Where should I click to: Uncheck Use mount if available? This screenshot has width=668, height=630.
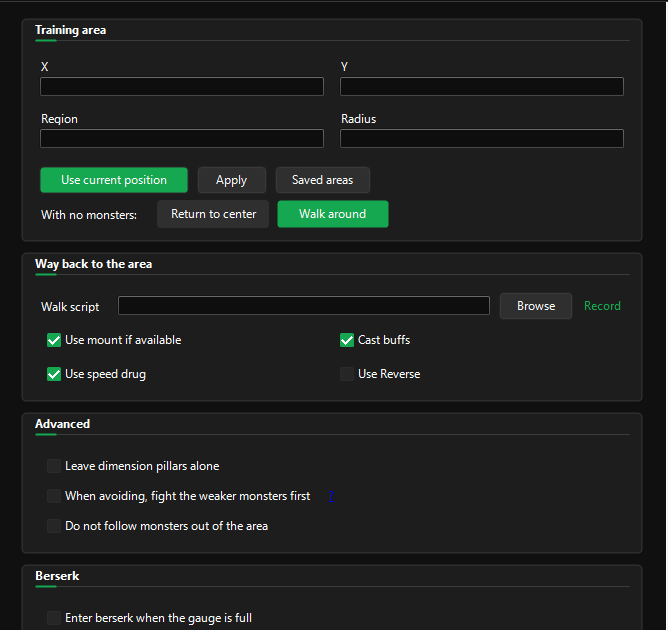[54, 340]
